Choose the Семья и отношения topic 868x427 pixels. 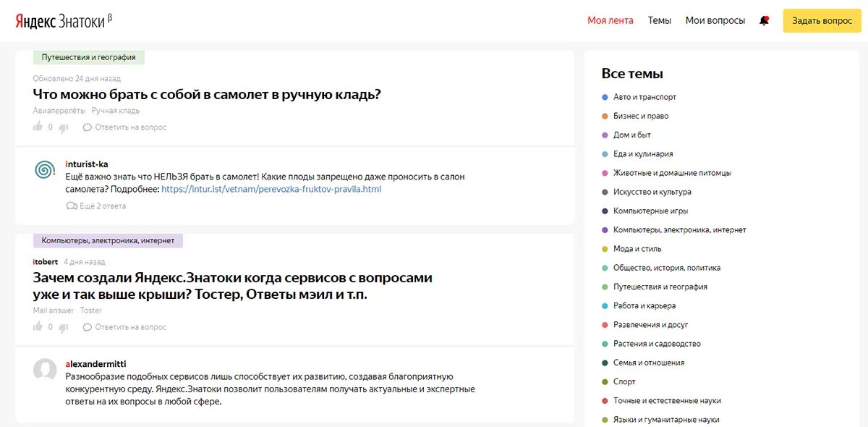pyautogui.click(x=649, y=363)
